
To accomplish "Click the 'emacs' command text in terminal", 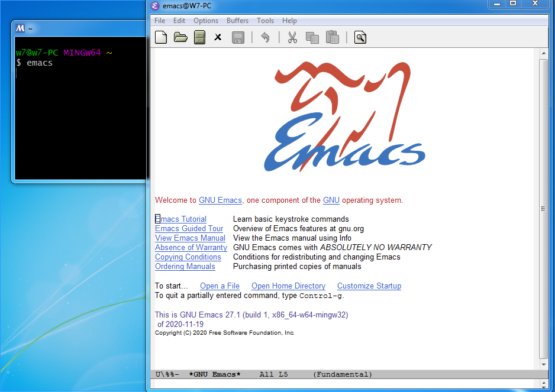I will pyautogui.click(x=40, y=63).
